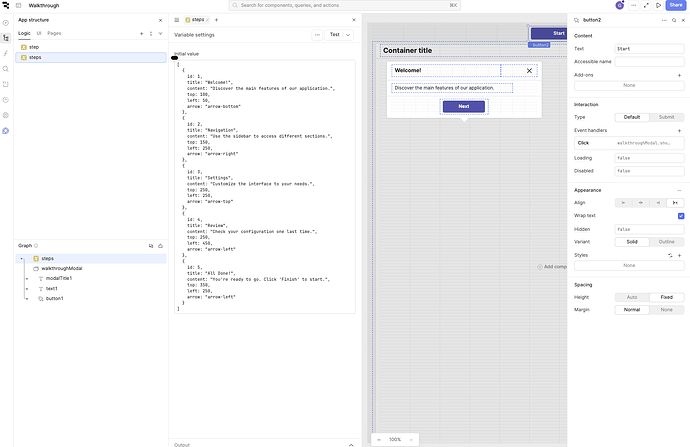This screenshot has width=690, height=447.
Task: Click the plus icon next to Add-ons
Action: 679,75
